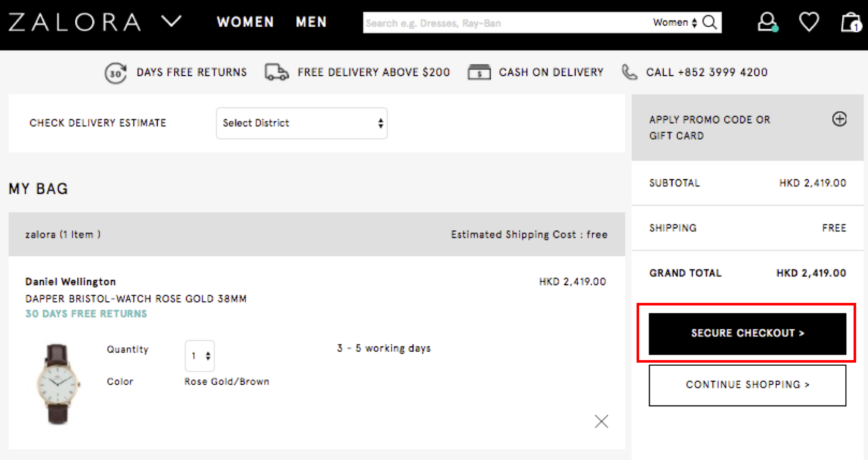Open the watch product thumbnail
This screenshot has width=868, height=460.
click(x=58, y=384)
